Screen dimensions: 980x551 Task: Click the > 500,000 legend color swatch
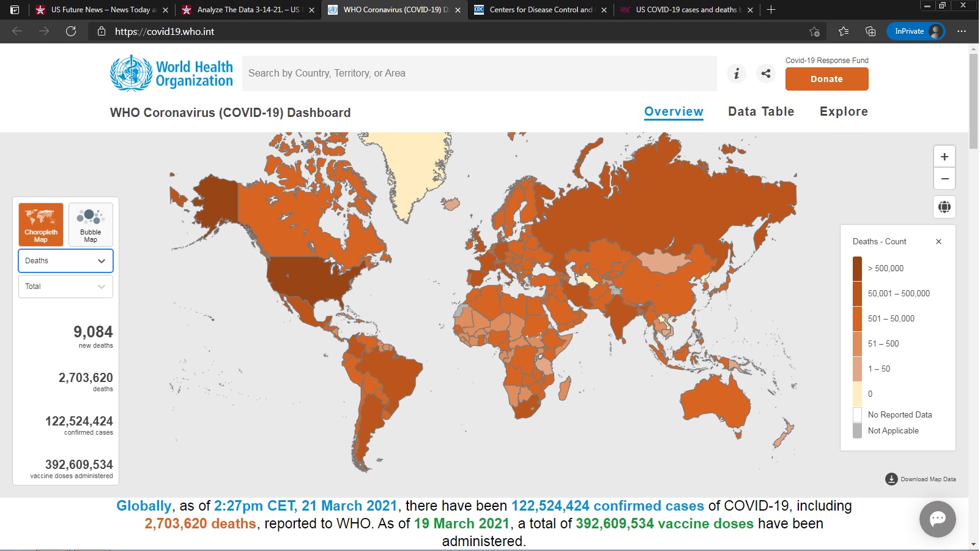(x=857, y=269)
